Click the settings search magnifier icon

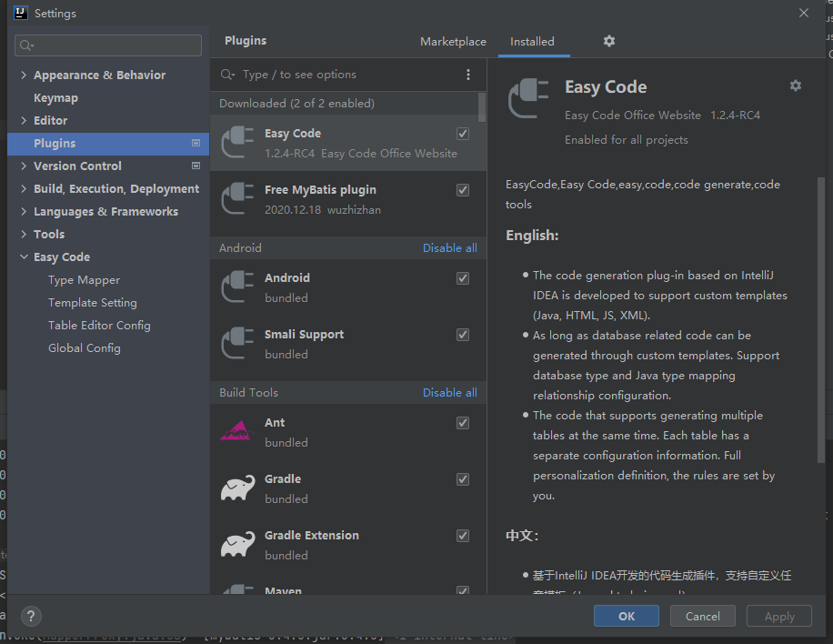[26, 45]
